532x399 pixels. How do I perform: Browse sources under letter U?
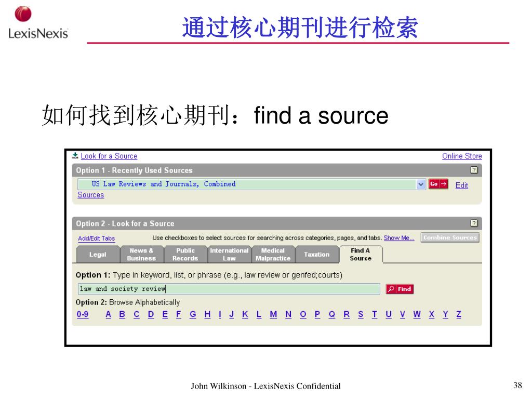point(389,314)
